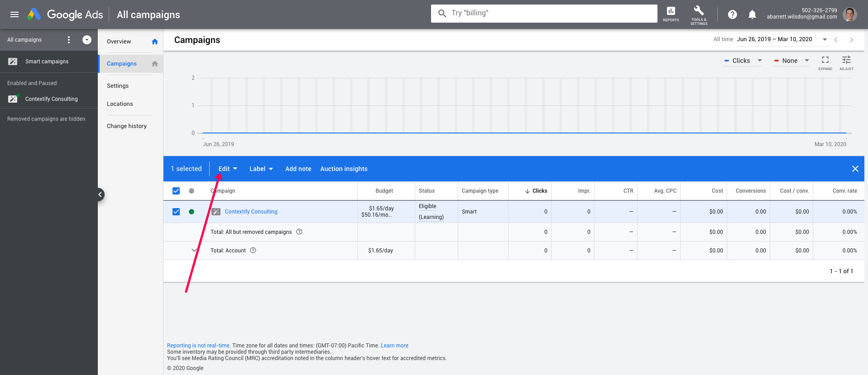Select Smart campaigns in sidebar

coord(47,62)
